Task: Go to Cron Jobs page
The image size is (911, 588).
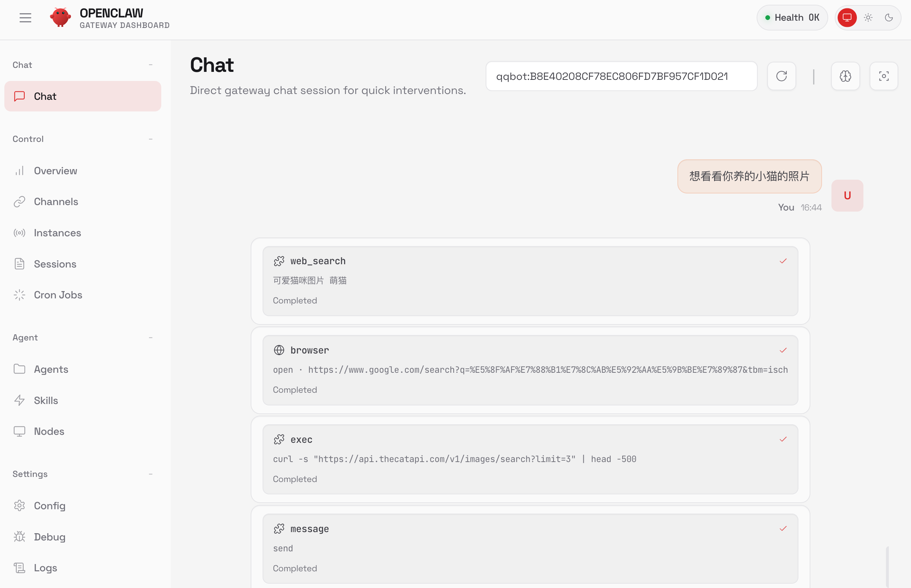Action: click(x=58, y=295)
